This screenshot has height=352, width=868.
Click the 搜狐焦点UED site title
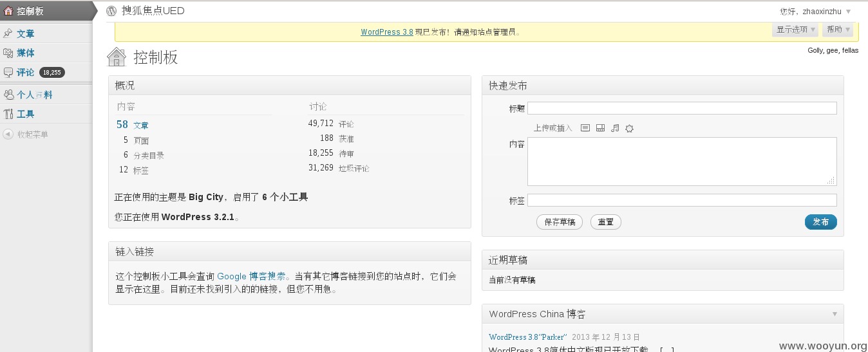coord(153,11)
